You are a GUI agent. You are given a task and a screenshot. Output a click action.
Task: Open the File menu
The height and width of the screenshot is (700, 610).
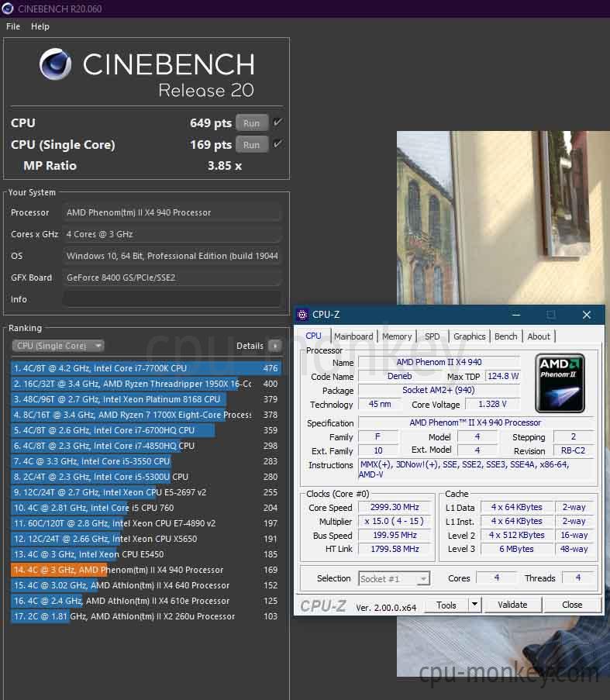click(13, 26)
